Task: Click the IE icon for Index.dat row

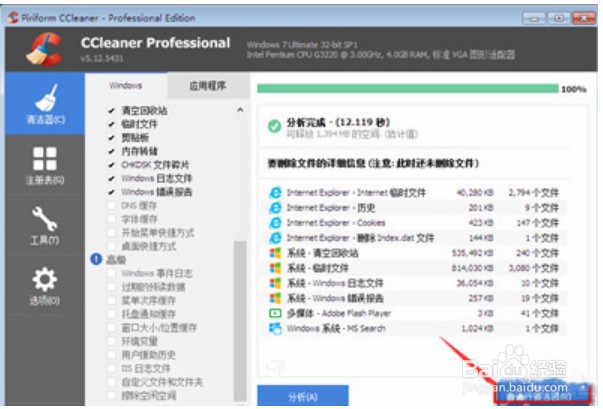Action: [275, 238]
